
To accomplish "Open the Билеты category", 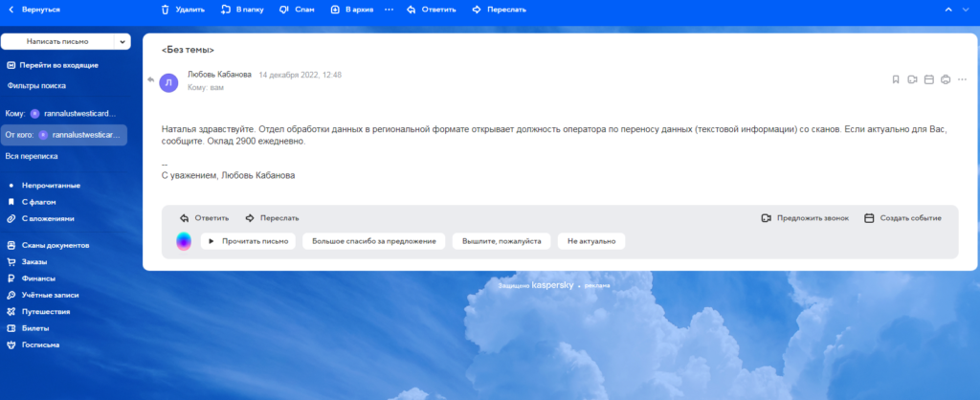I will (28, 328).
